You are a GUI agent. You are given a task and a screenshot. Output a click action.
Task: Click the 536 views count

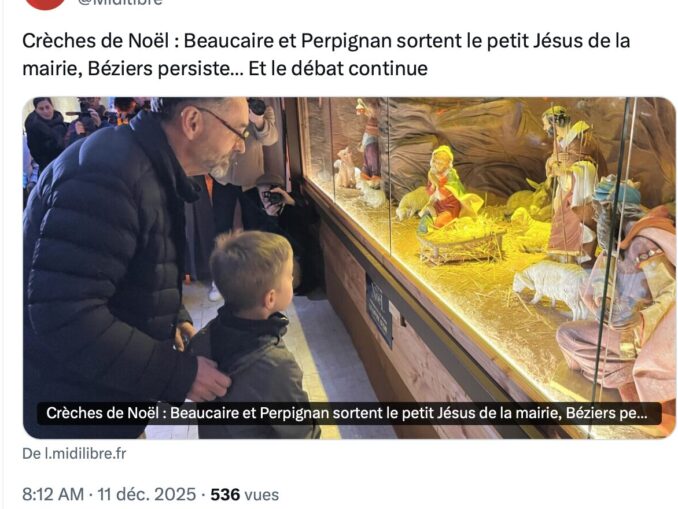(225, 494)
